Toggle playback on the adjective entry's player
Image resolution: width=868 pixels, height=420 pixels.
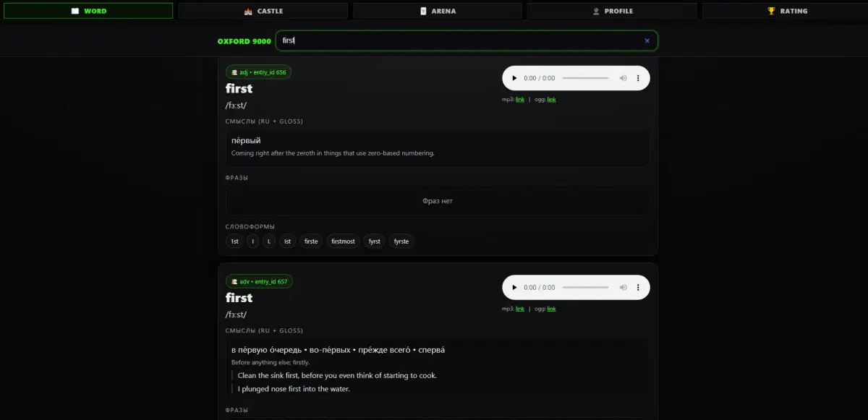[514, 77]
